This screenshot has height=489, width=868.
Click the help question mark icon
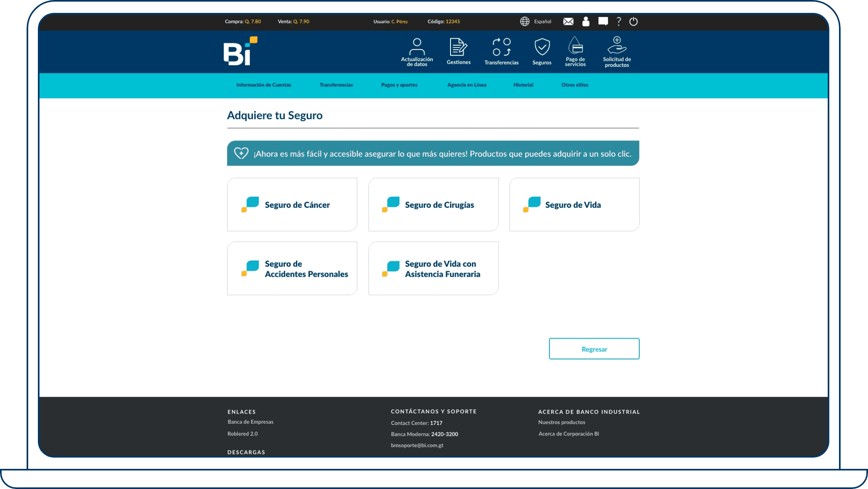619,21
